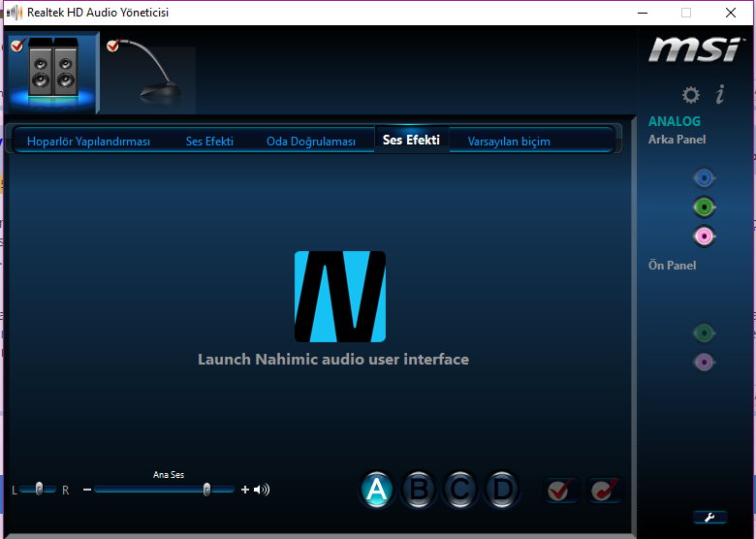Open the wrench connector settings button
The height and width of the screenshot is (539, 756).
click(709, 518)
